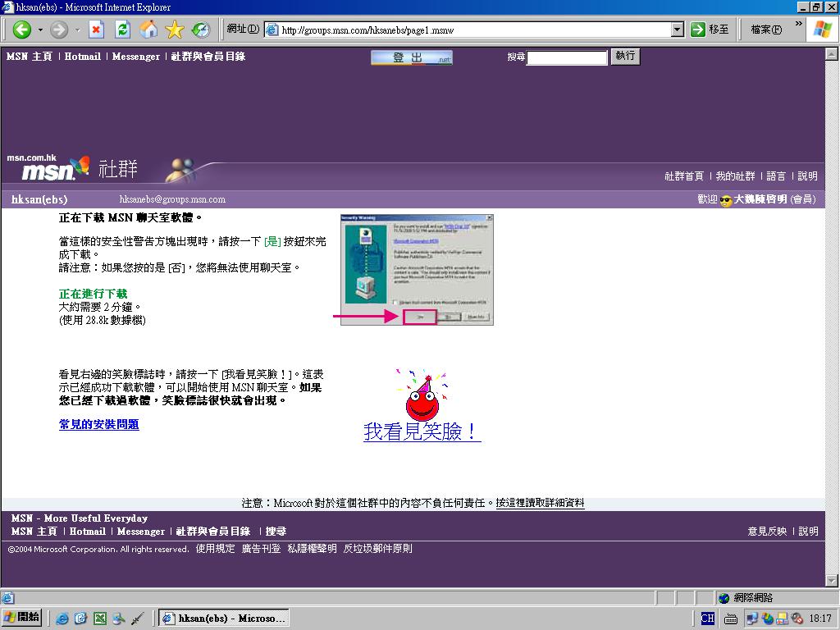Viewport: 840px width, 630px height.
Task: Open the 私隱權聲明 privacy link
Action: 312,549
